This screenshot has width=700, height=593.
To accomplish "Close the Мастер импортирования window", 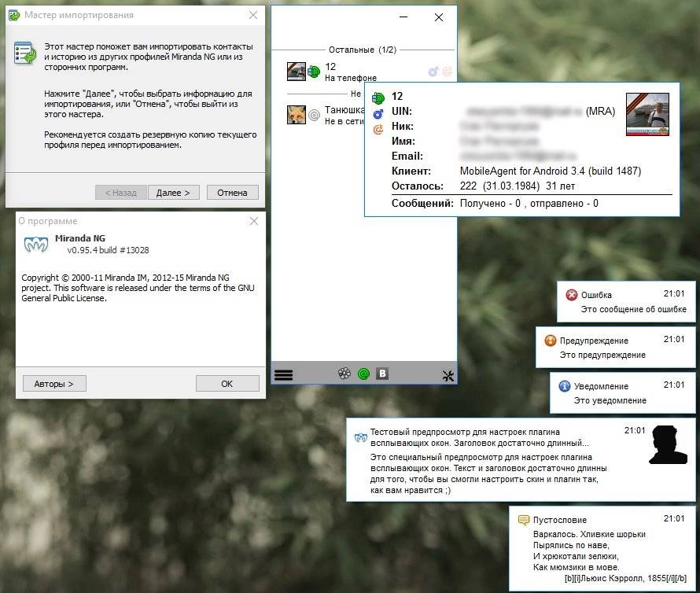I will point(253,15).
